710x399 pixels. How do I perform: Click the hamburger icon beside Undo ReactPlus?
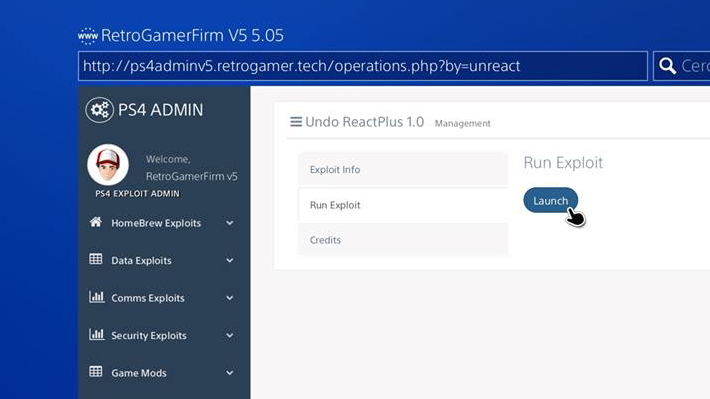[x=296, y=122]
